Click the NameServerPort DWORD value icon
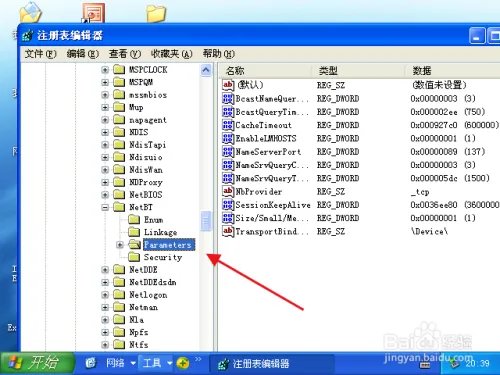 tap(228, 152)
